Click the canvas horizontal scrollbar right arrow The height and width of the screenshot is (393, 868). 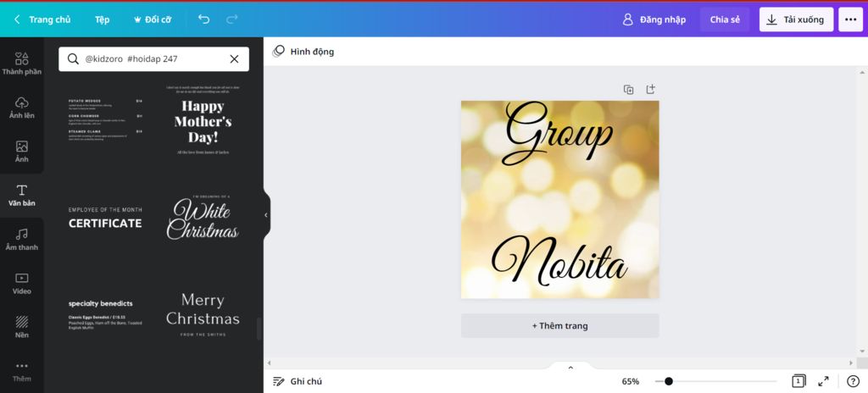[x=852, y=363]
